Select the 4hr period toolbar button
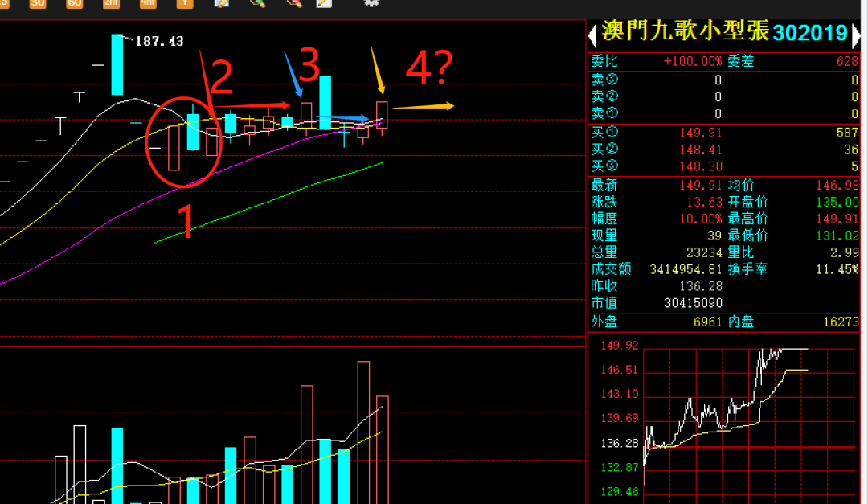 pyautogui.click(x=148, y=2)
